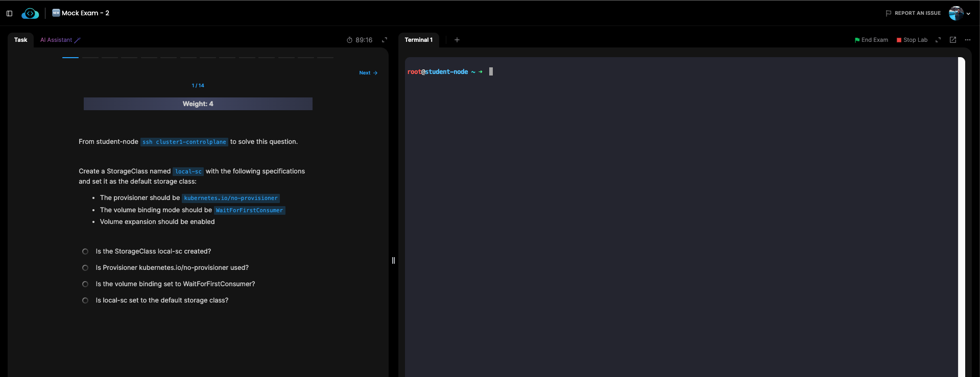Select 'Is the StorageClass local-sc created?' radio
Image resolution: width=980 pixels, height=377 pixels.
pyautogui.click(x=85, y=252)
